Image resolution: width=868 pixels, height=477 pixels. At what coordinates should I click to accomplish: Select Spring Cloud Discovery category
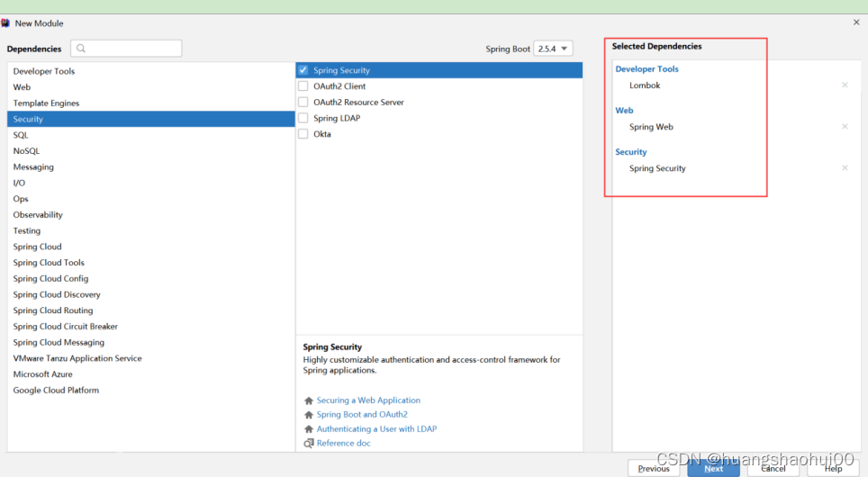tap(150, 295)
